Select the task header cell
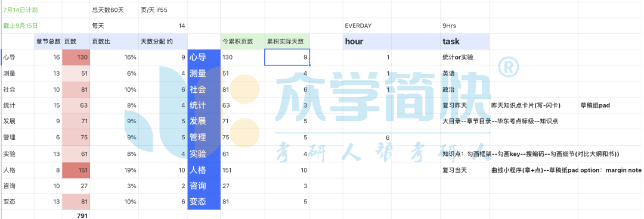644x219 pixels. tap(465, 42)
